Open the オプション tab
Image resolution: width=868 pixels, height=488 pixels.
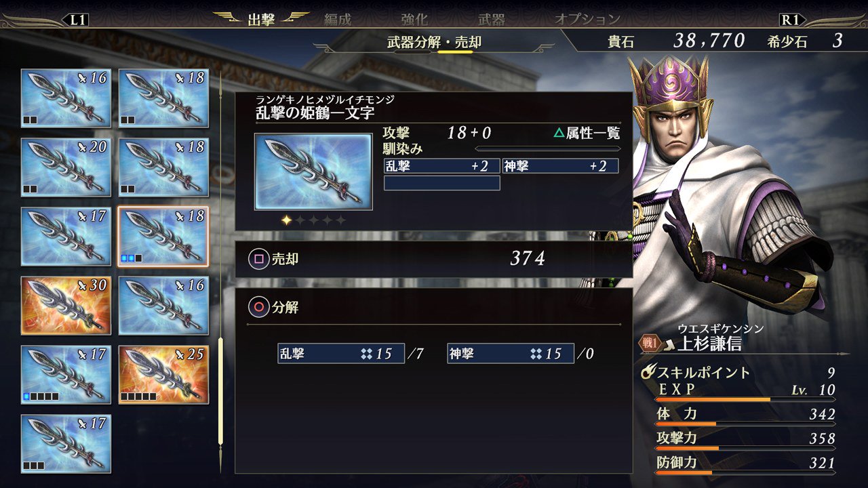pos(587,19)
